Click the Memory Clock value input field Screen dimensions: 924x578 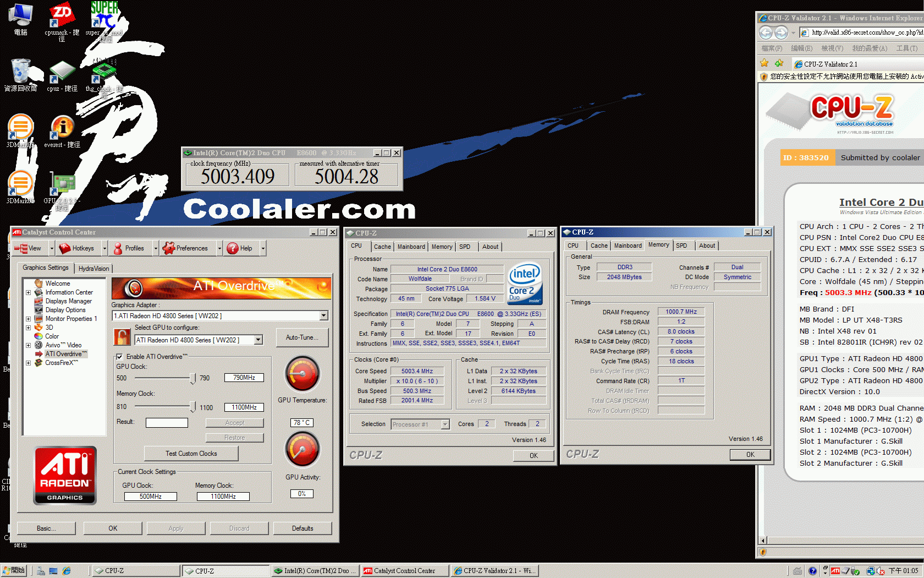(x=244, y=407)
